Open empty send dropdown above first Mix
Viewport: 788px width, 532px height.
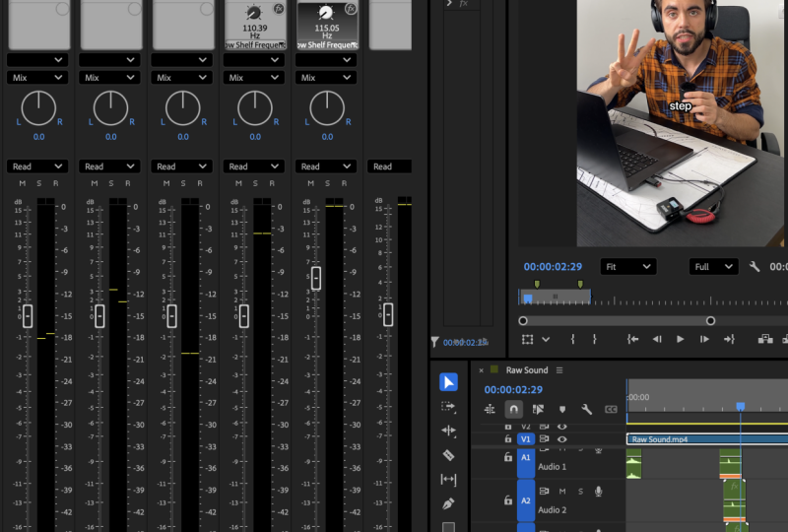pos(37,60)
